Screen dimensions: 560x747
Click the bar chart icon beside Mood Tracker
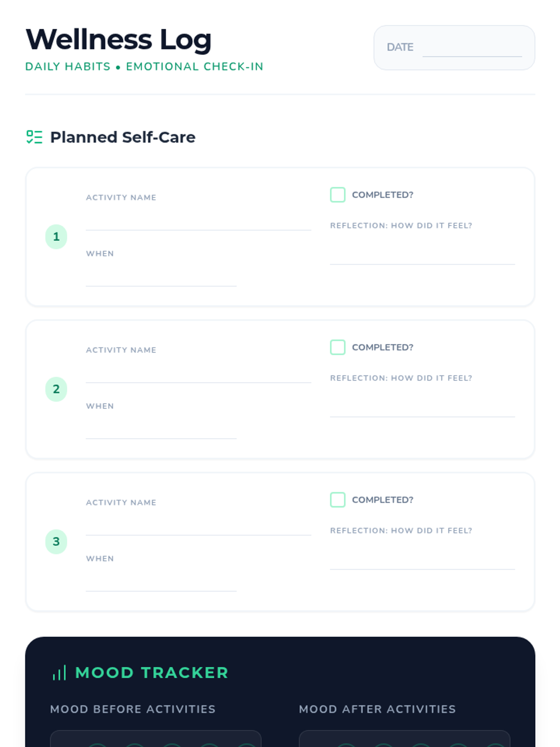(59, 672)
